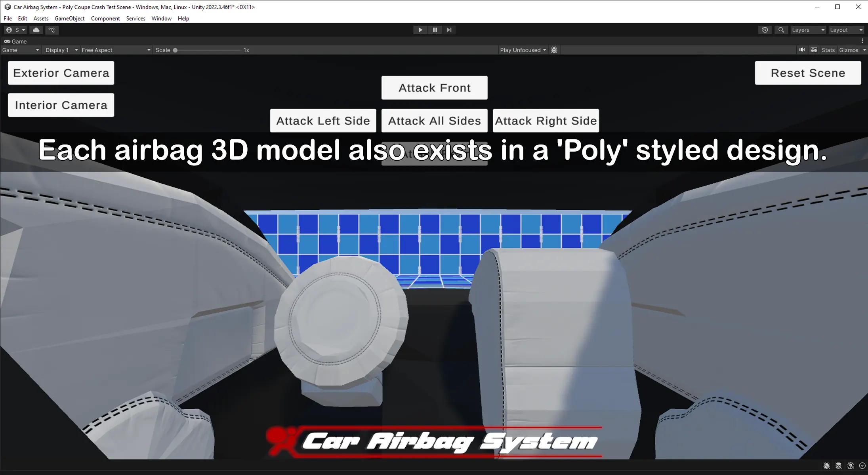Viewport: 868px width, 475px height.
Task: Click the Pause button
Action: pyautogui.click(x=435, y=30)
